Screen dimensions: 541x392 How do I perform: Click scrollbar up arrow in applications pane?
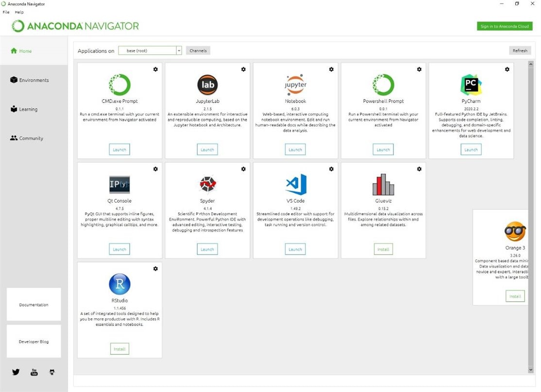pos(531,64)
